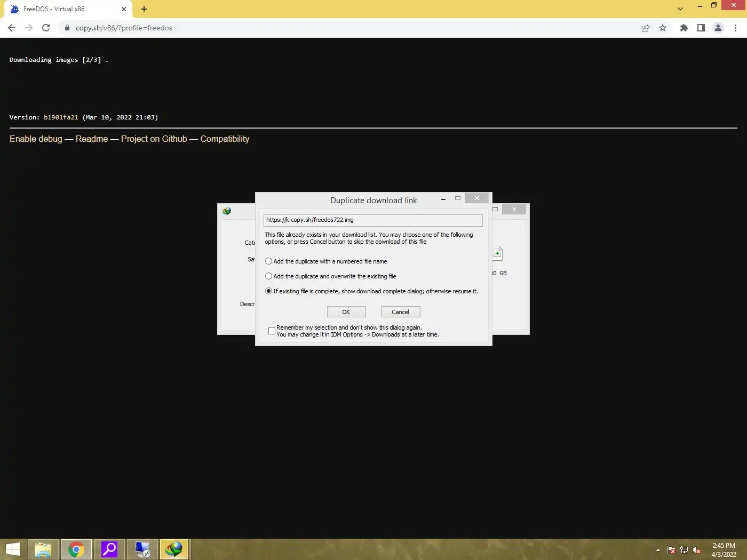
Task: Switch to the FreeDOS - Virtual x86 tab
Action: pyautogui.click(x=67, y=9)
